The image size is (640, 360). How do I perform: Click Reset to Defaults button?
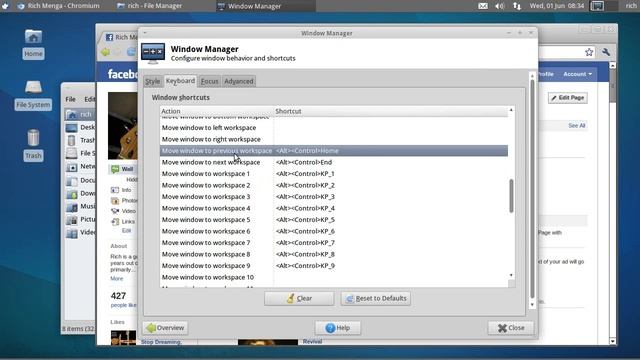point(376,298)
